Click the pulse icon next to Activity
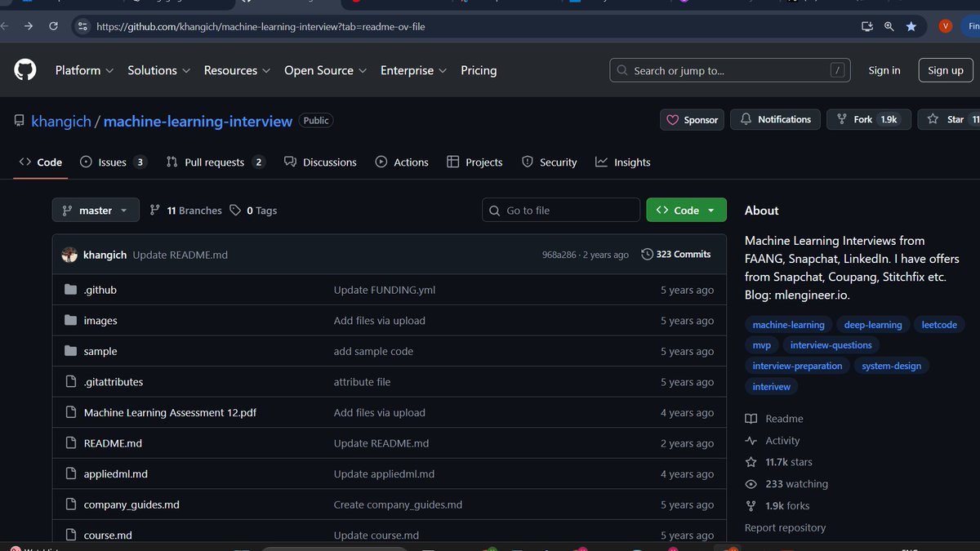 (751, 441)
